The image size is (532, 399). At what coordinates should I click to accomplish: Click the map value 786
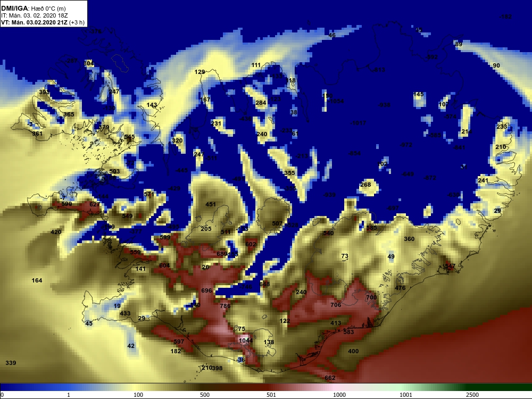click(225, 306)
